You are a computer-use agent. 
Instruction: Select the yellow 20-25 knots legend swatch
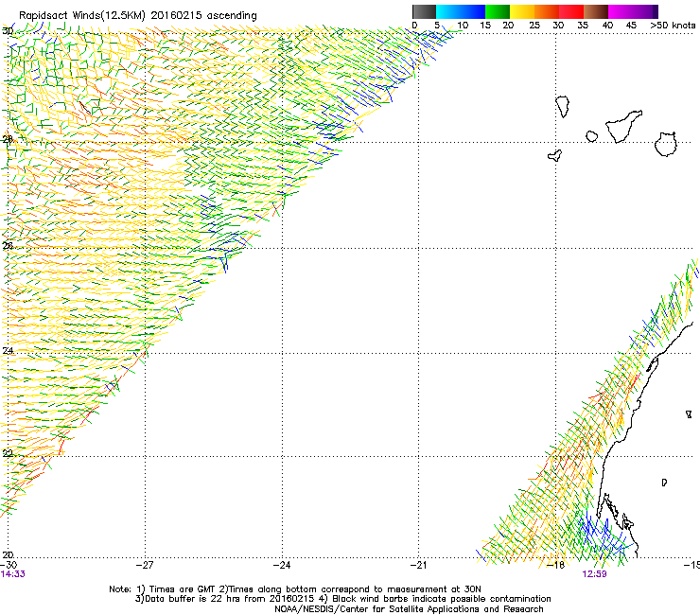coord(522,11)
